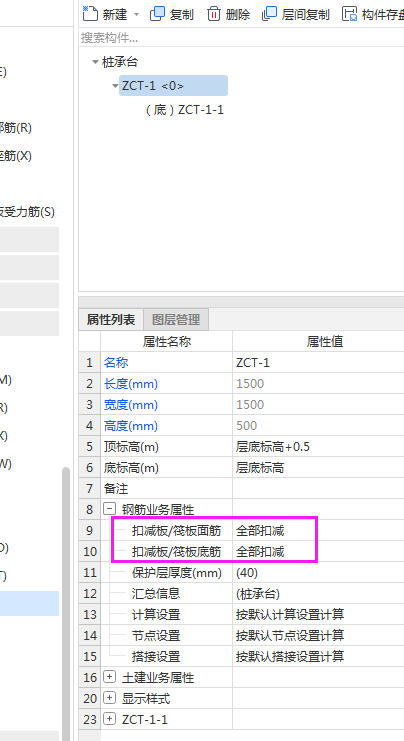Switch to 图层管理 tab
The width and height of the screenshot is (404, 741).
click(x=176, y=319)
